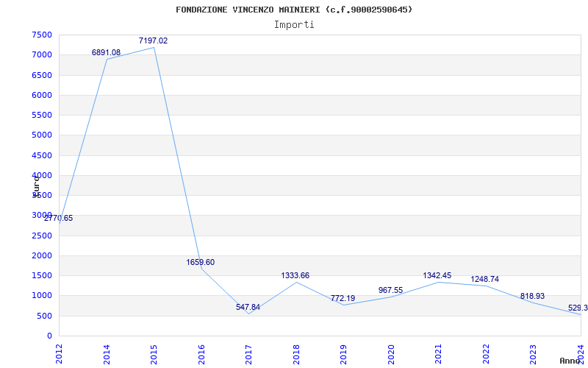Select data label 1248.74
The image size is (588, 368).
485,279
